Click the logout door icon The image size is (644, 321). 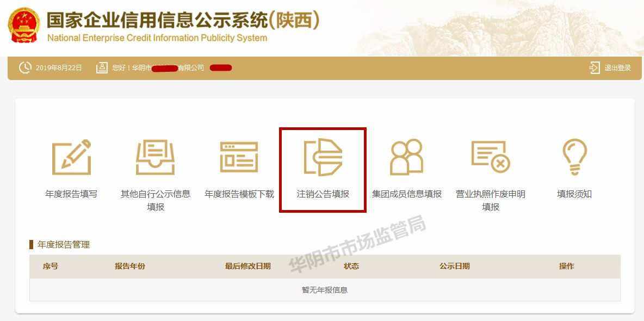(595, 68)
